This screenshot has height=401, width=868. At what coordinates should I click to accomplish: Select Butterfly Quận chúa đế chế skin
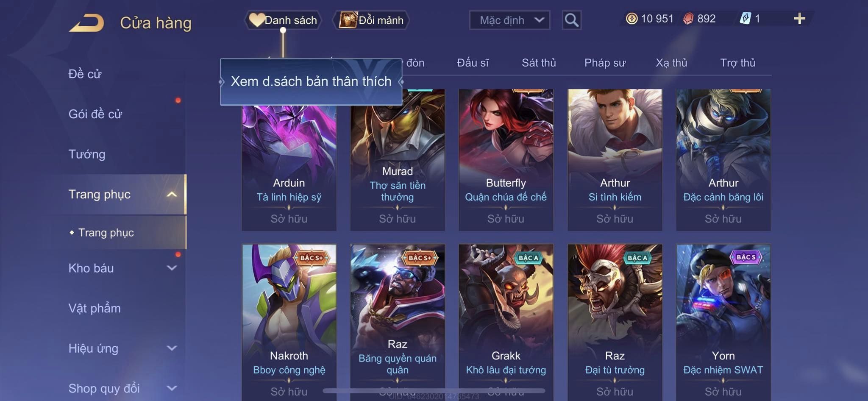point(506,160)
